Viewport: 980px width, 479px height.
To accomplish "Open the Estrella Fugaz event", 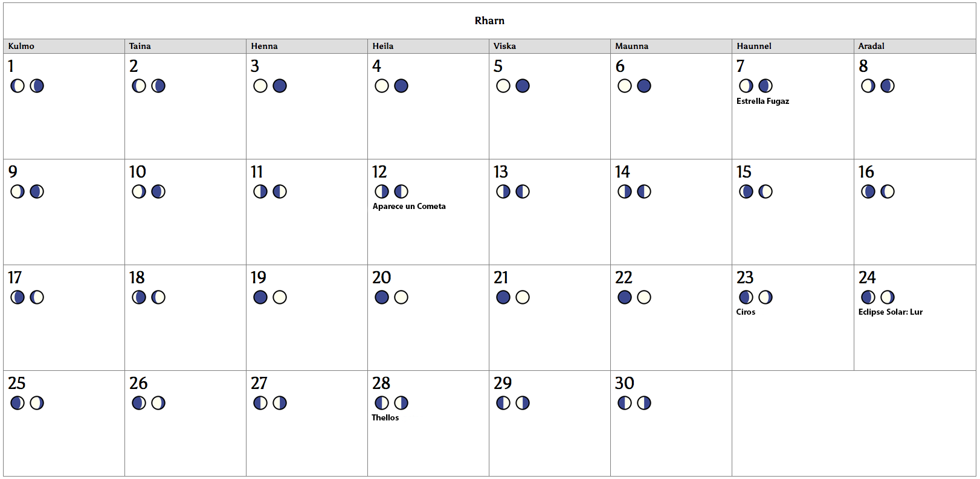I will (x=762, y=101).
